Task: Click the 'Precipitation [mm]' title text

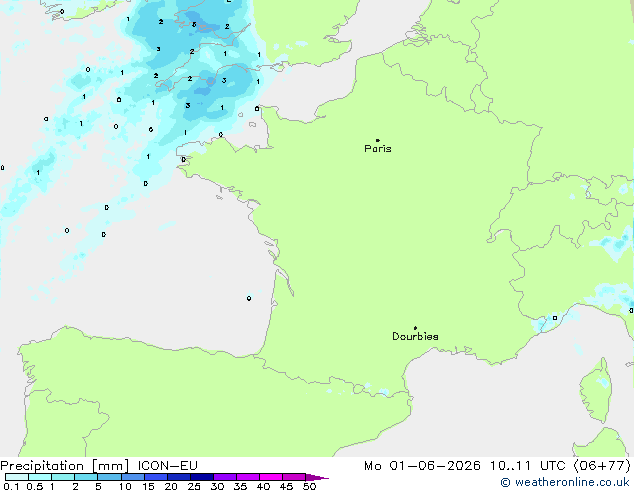Action: (x=65, y=466)
